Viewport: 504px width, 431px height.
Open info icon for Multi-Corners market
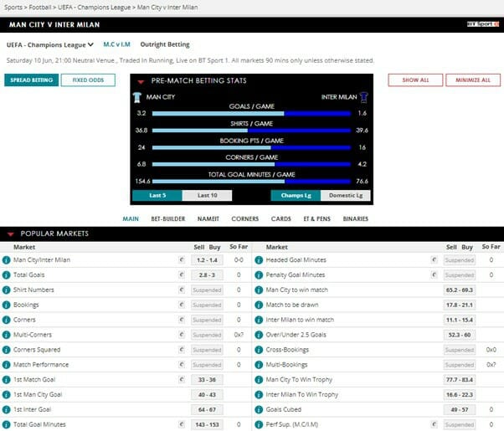pos(6,335)
